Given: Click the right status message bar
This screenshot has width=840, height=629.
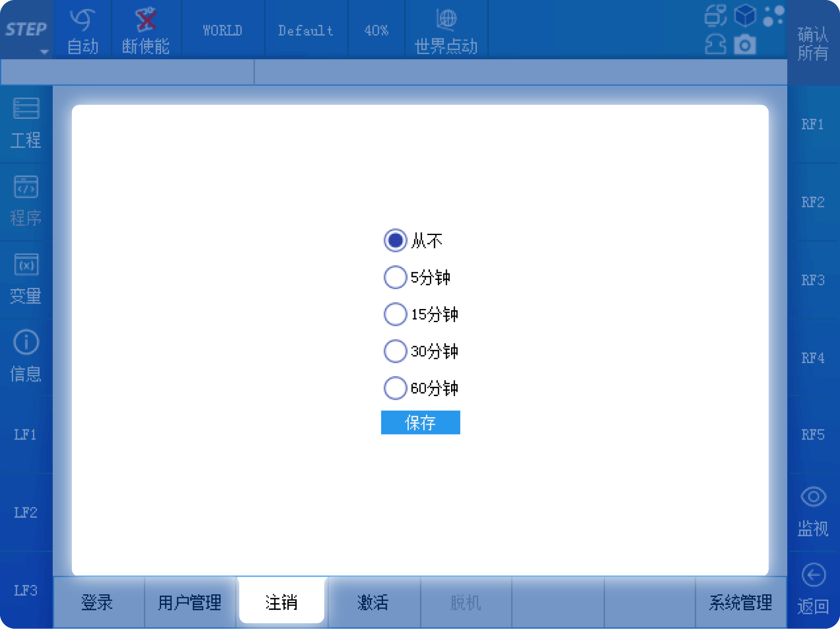Looking at the screenshot, I should (520, 72).
